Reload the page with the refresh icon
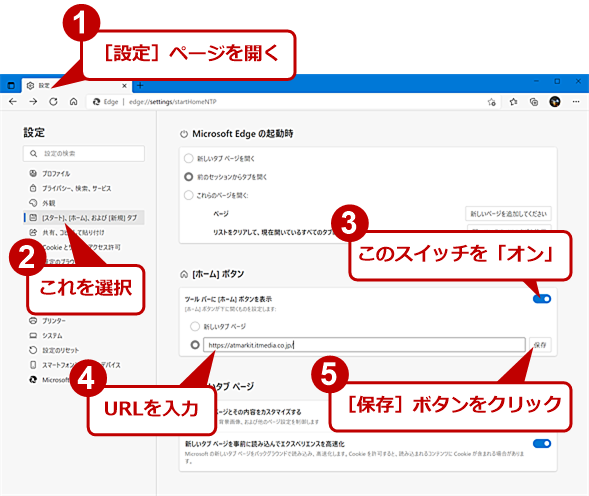Screen dimensions: 589x496 [53, 101]
